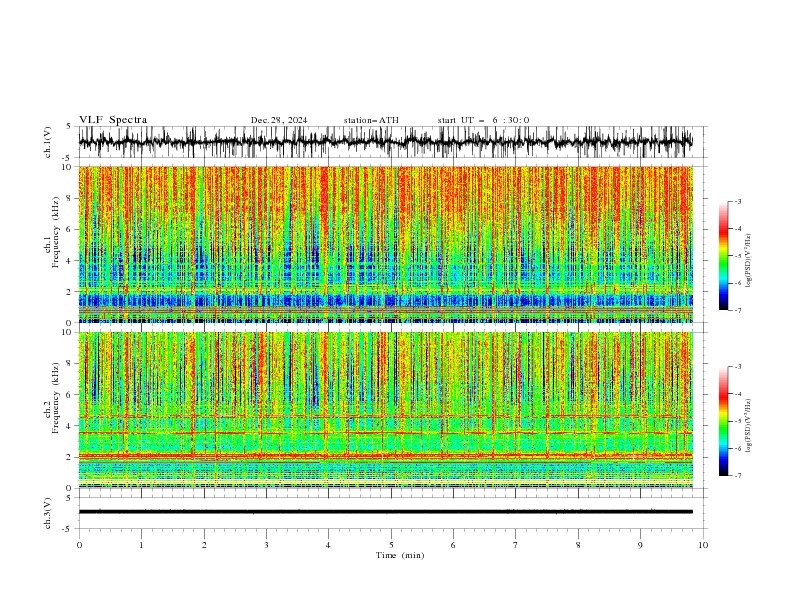
Task: Click the ch.2 PSD color scale bar
Action: pyautogui.click(x=724, y=421)
